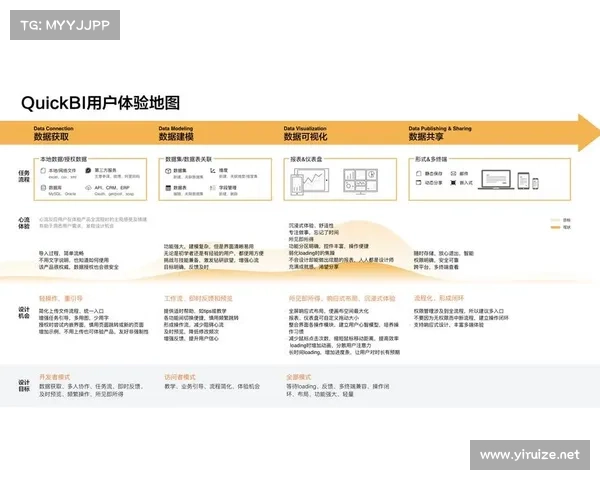Click the title QuickBI用户体验地图
The height and width of the screenshot is (480, 600).
click(x=100, y=103)
